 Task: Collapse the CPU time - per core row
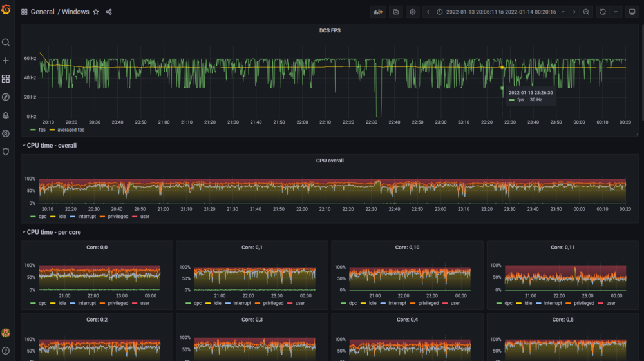point(54,232)
